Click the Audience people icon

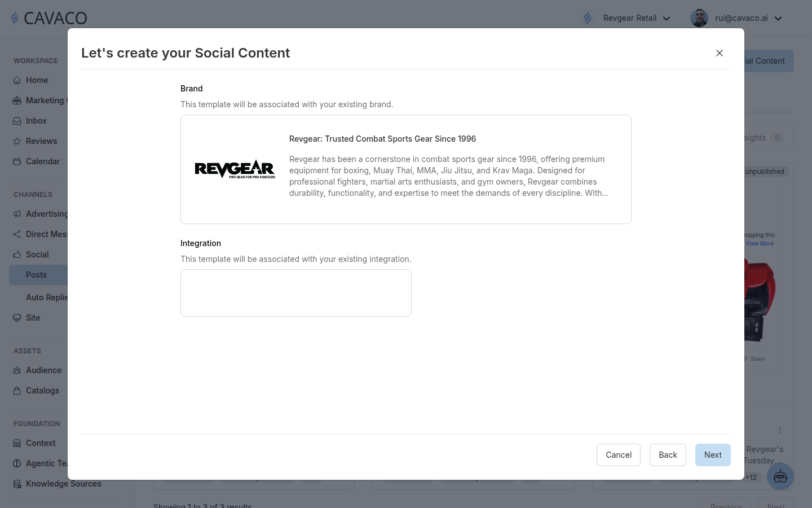click(17, 370)
